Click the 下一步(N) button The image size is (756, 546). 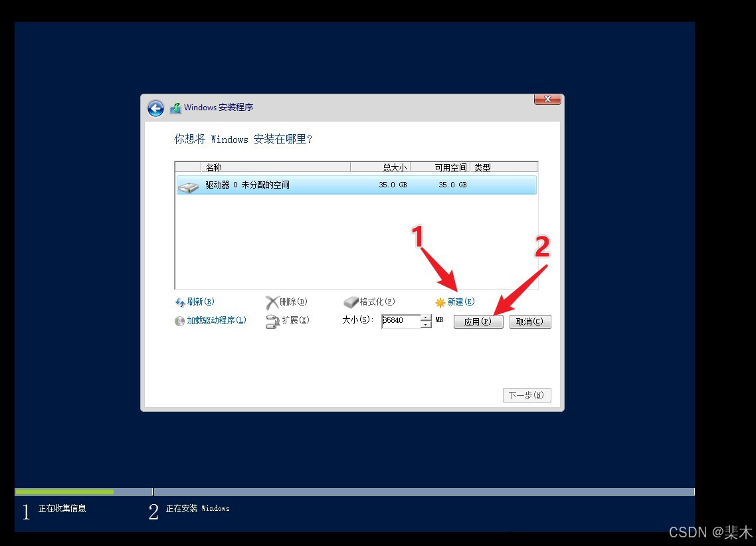(527, 395)
